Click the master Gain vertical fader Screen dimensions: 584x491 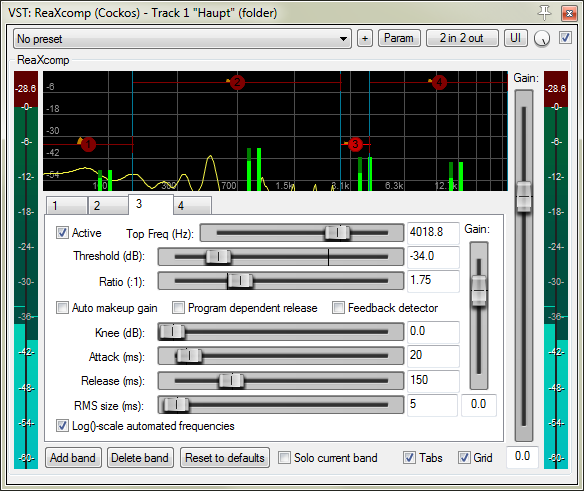[x=524, y=196]
